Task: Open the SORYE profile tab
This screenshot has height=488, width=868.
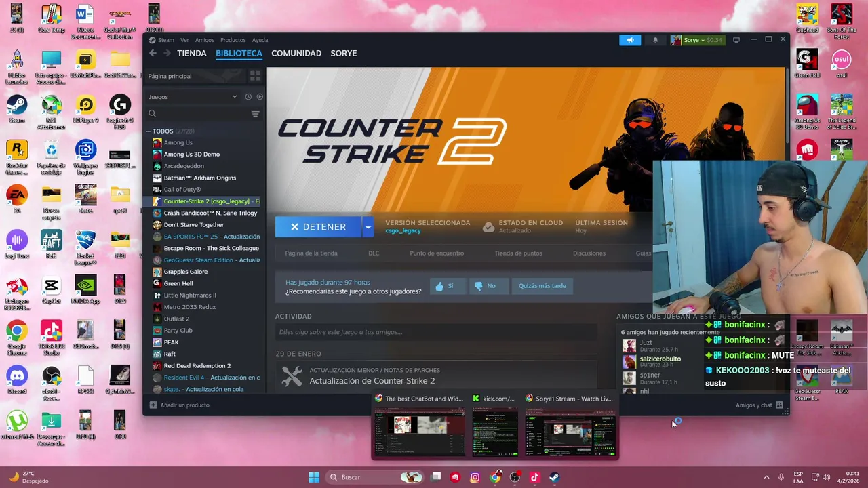Action: tap(344, 53)
